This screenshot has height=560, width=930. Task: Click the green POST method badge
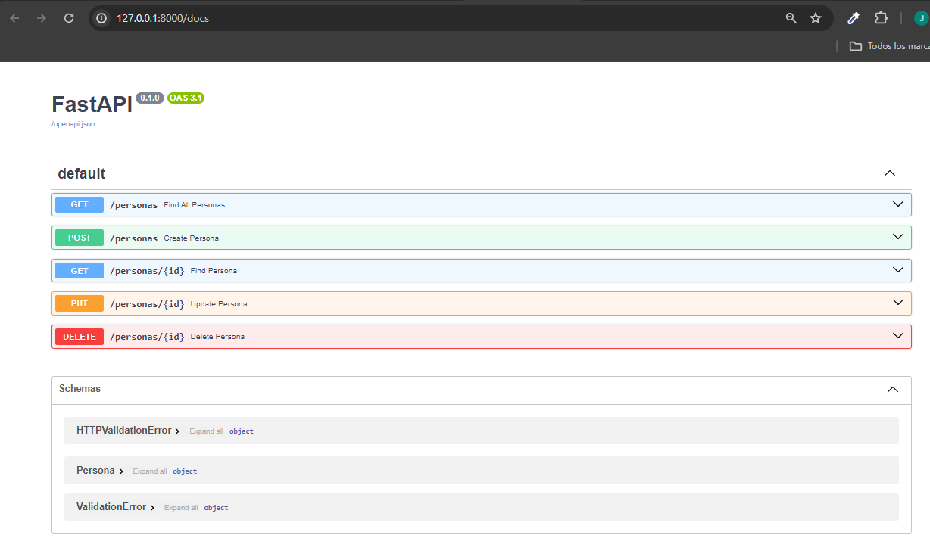[80, 238]
